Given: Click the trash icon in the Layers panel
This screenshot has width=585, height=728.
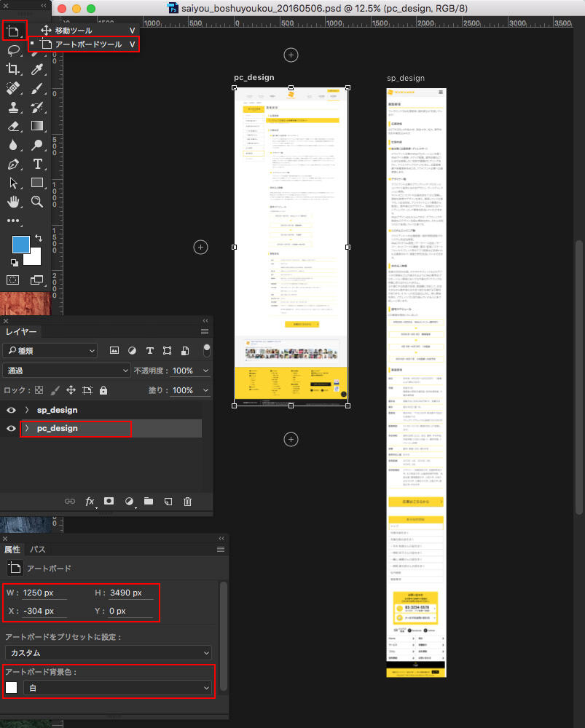Looking at the screenshot, I should tap(187, 501).
